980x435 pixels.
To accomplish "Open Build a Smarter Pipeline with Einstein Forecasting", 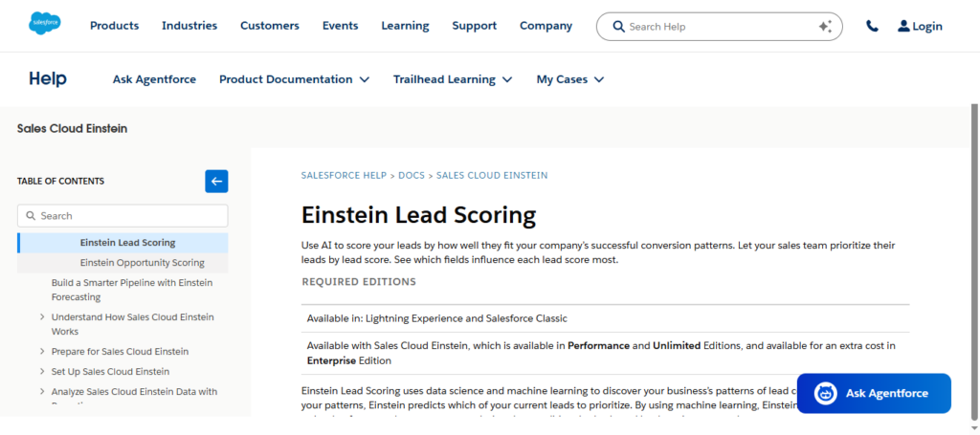I will [x=132, y=290].
